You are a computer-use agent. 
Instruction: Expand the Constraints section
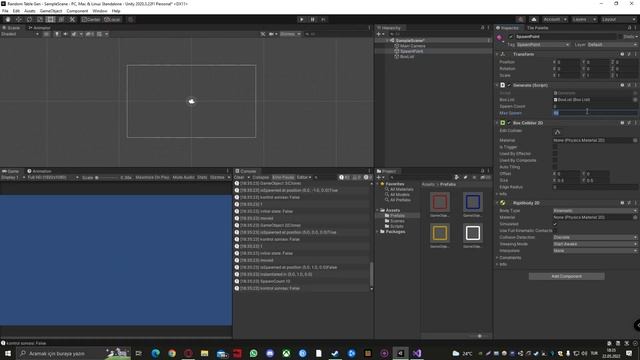[x=497, y=258]
